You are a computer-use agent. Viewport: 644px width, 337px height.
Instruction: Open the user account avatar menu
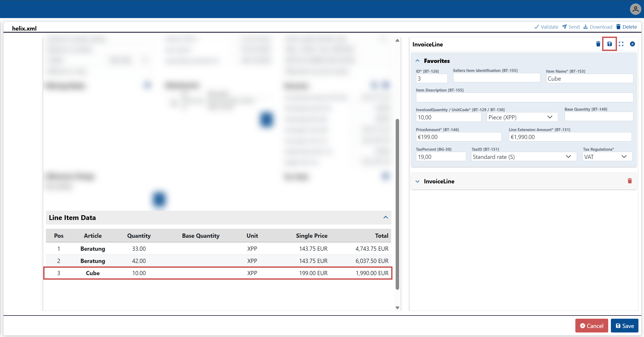pyautogui.click(x=635, y=9)
